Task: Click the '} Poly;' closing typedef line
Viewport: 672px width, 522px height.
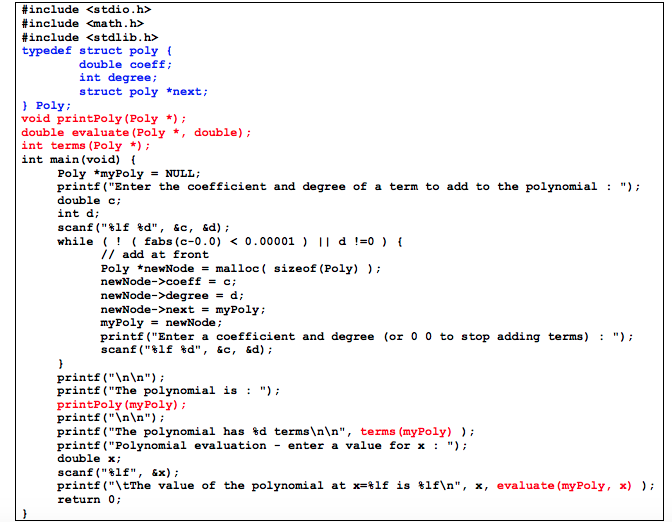Action: (46, 105)
